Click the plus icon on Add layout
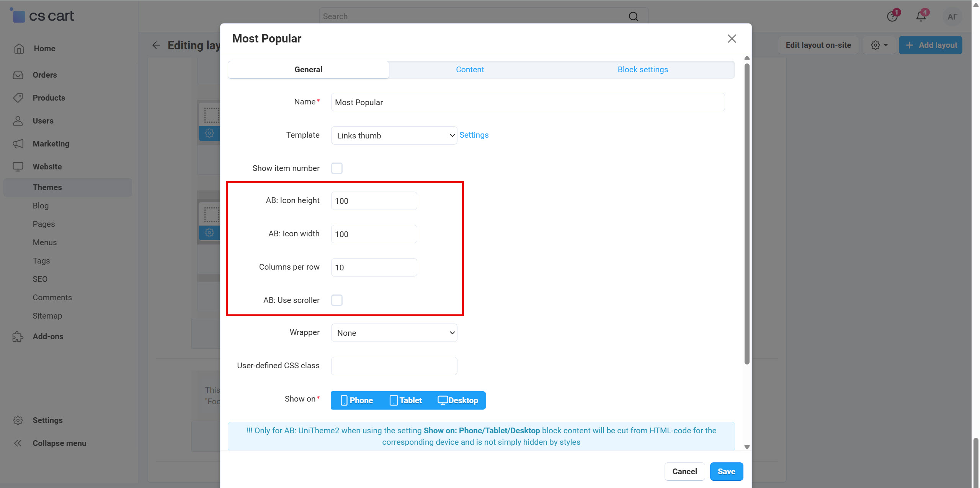This screenshot has height=488, width=980. 910,45
